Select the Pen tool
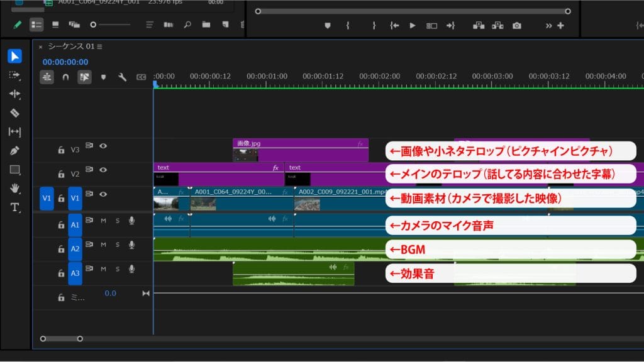 [x=15, y=151]
